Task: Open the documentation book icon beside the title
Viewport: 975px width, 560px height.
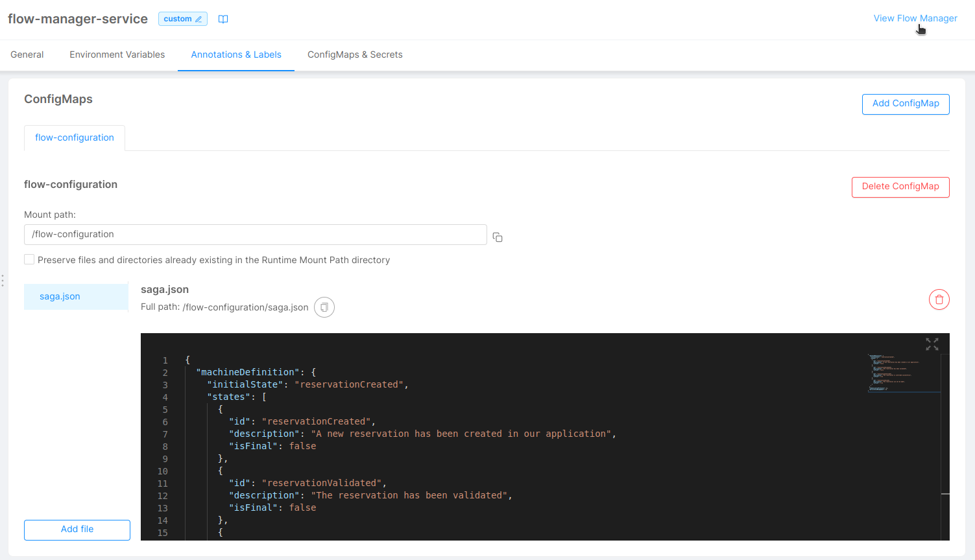Action: click(x=223, y=19)
